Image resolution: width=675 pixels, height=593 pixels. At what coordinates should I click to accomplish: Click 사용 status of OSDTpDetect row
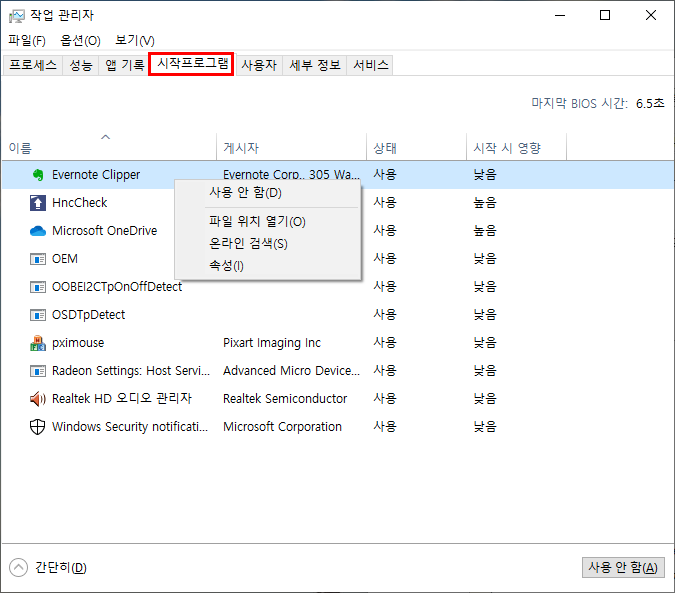click(385, 315)
